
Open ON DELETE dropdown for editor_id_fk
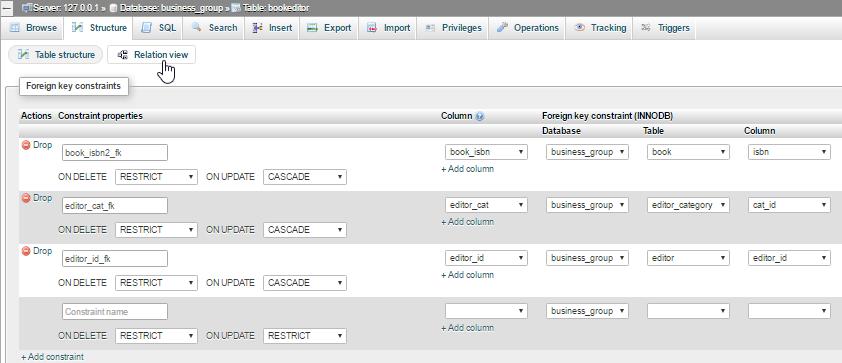pos(156,283)
